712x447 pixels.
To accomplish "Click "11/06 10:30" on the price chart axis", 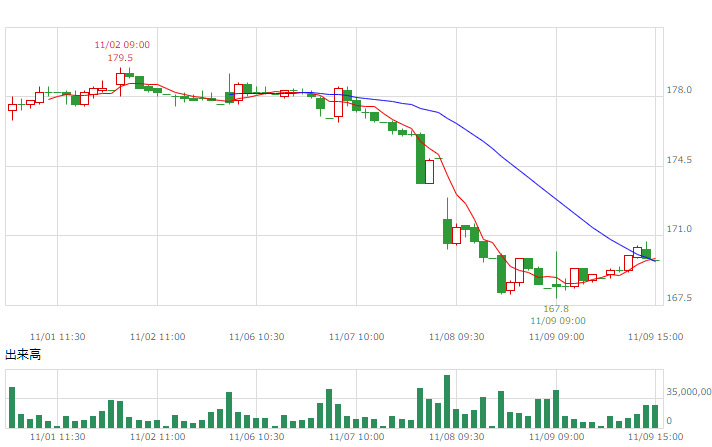I will pyautogui.click(x=257, y=337).
